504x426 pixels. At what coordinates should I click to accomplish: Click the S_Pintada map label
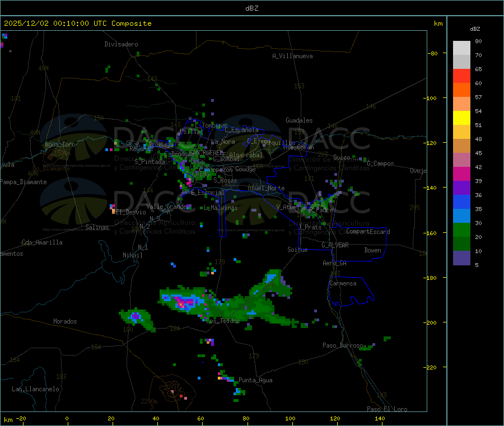point(150,162)
